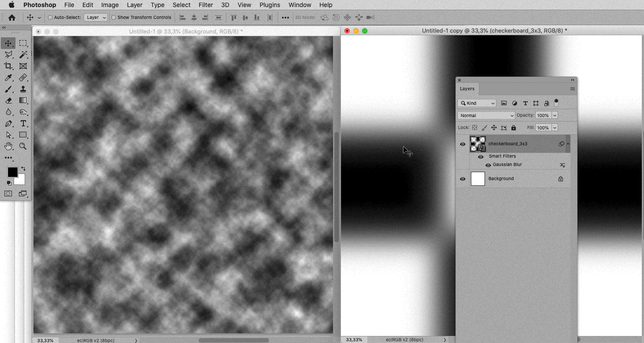Screen dimensions: 644x343
Task: Select the Brush tool
Action: coord(8,89)
